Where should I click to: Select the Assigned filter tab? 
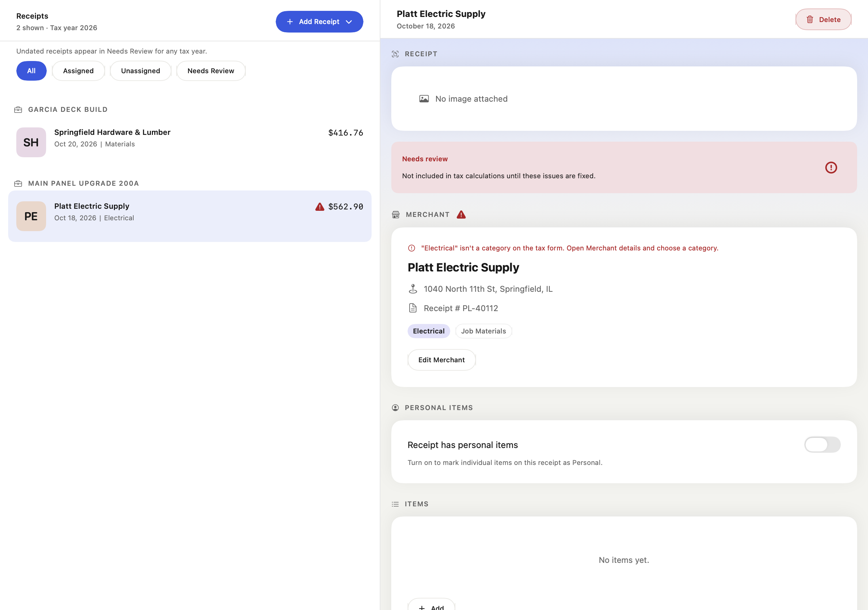point(78,71)
